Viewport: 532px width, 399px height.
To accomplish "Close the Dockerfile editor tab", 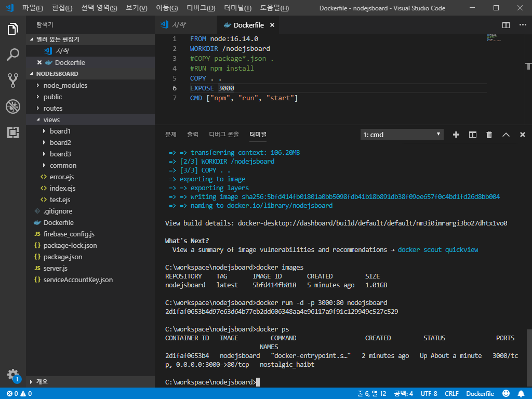I will (272, 25).
